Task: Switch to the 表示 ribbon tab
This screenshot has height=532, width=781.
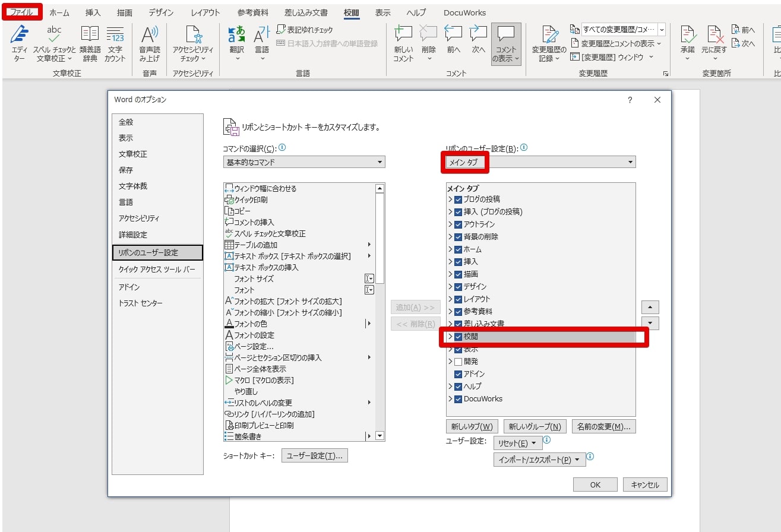Action: 382,12
